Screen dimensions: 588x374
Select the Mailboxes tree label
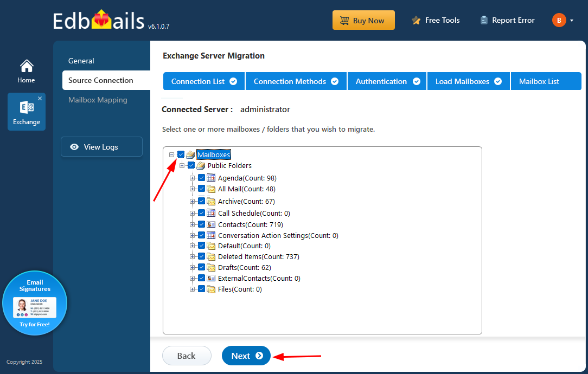coord(214,154)
